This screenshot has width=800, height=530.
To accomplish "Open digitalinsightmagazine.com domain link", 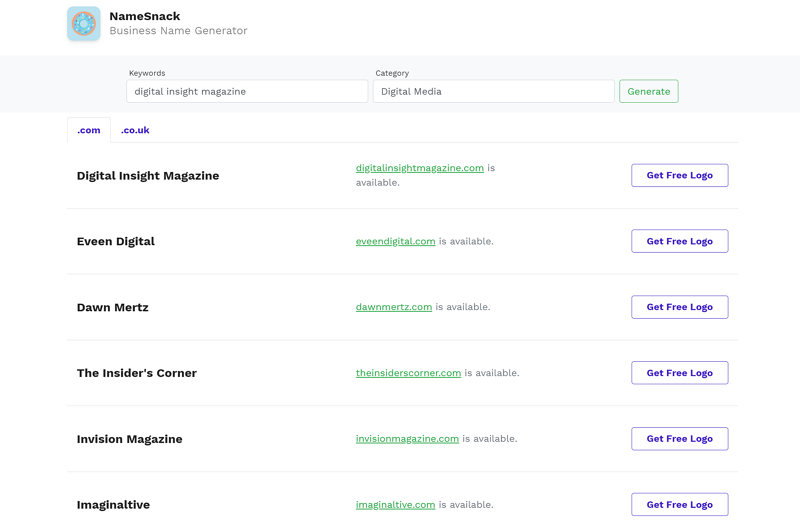I will [x=419, y=168].
